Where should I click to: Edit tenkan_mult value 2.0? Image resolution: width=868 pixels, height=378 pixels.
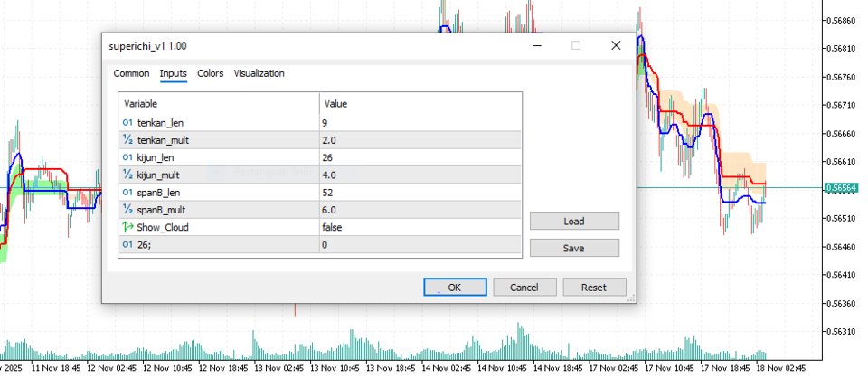pyautogui.click(x=420, y=140)
